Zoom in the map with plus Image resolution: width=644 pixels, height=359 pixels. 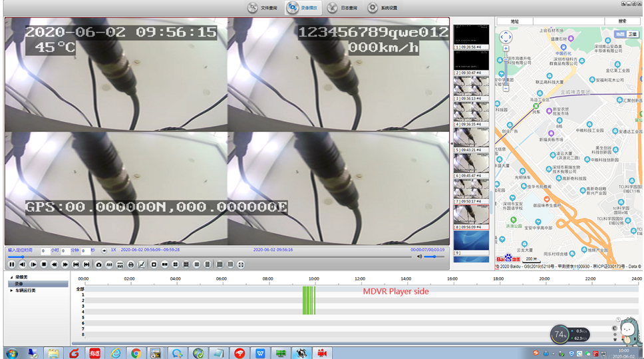tap(506, 49)
